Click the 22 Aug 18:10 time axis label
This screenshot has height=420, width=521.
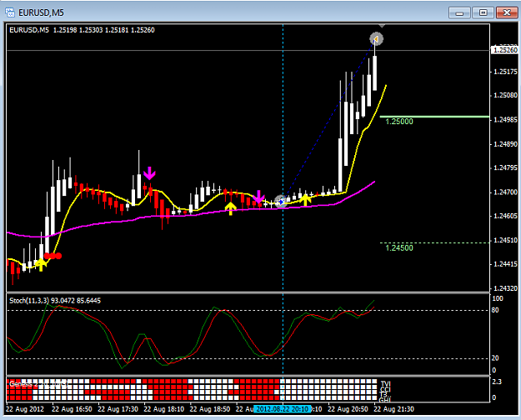[x=164, y=409]
